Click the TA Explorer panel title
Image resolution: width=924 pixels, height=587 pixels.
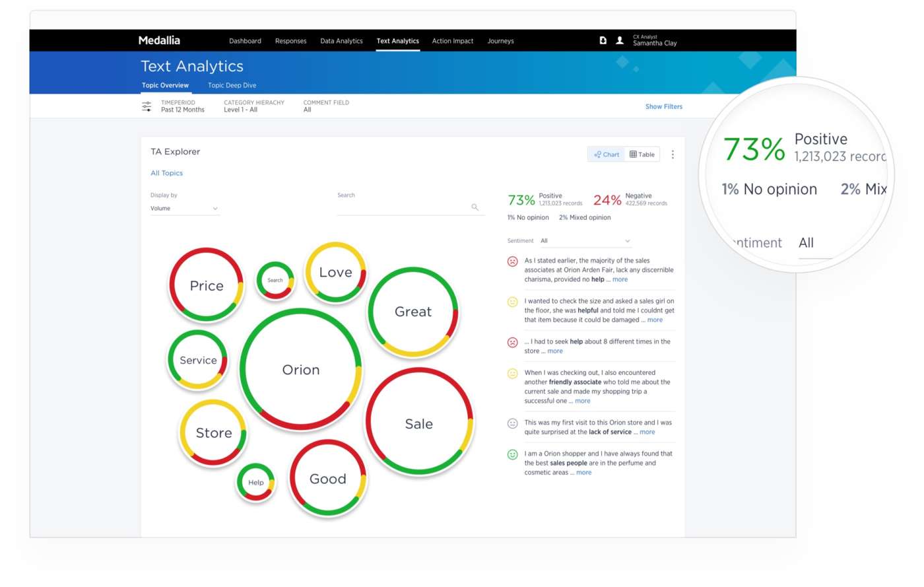point(175,152)
